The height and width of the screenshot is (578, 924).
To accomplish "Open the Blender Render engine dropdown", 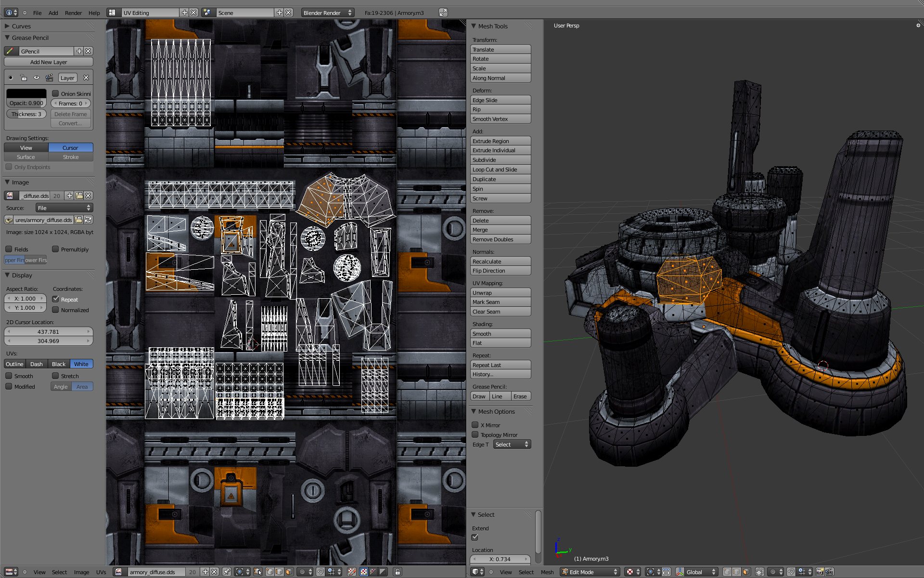I will [x=327, y=13].
